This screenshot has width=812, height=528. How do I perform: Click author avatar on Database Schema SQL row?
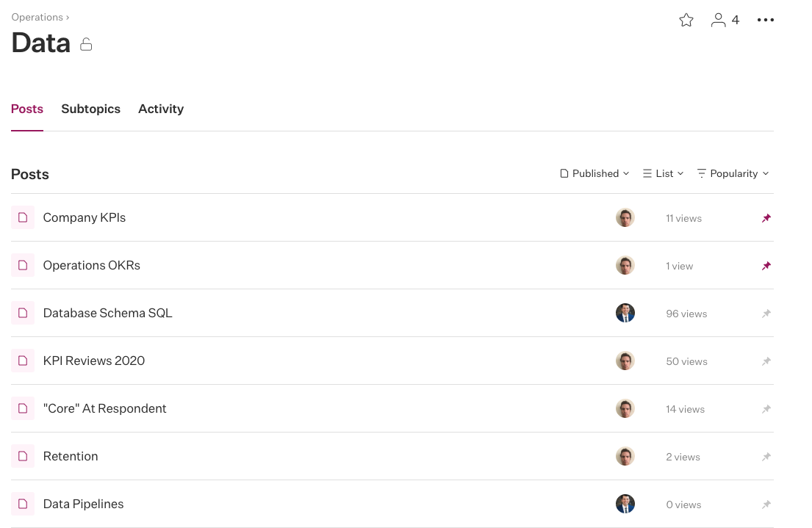click(625, 313)
